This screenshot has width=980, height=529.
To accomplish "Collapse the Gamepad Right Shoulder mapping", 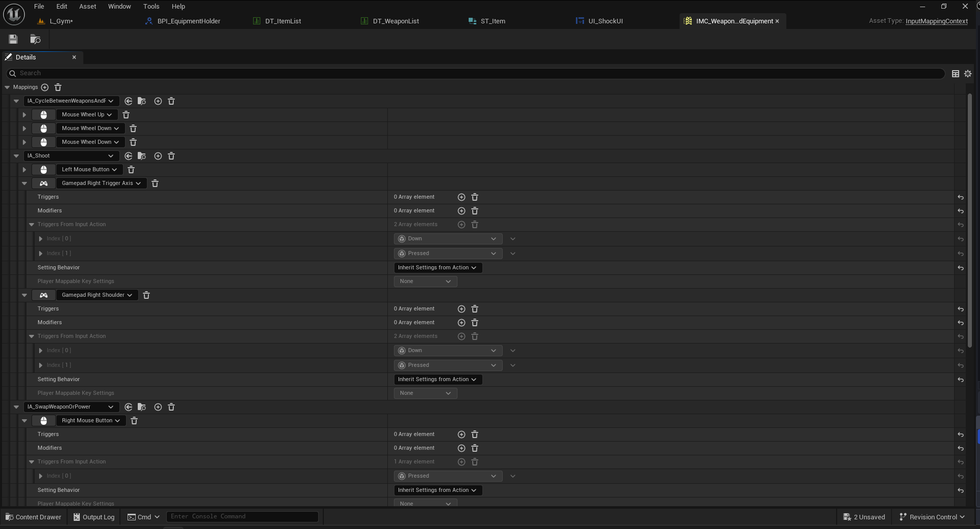I will (x=24, y=295).
